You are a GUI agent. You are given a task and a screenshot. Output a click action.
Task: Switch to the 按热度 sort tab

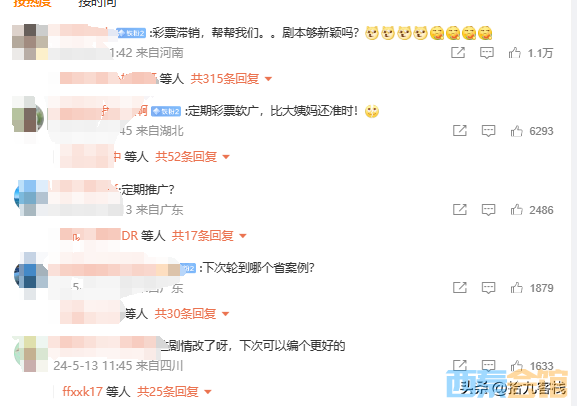pos(32,3)
